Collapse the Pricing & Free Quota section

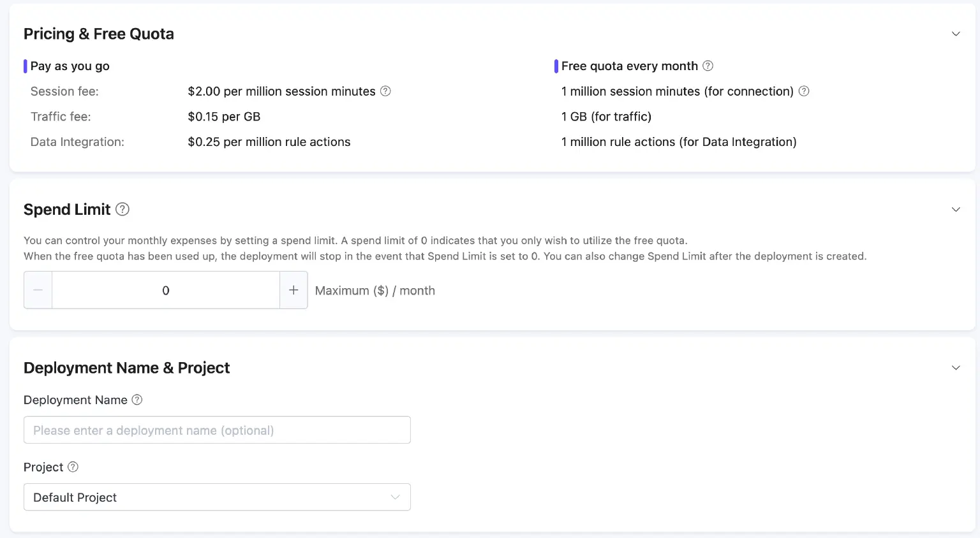955,34
